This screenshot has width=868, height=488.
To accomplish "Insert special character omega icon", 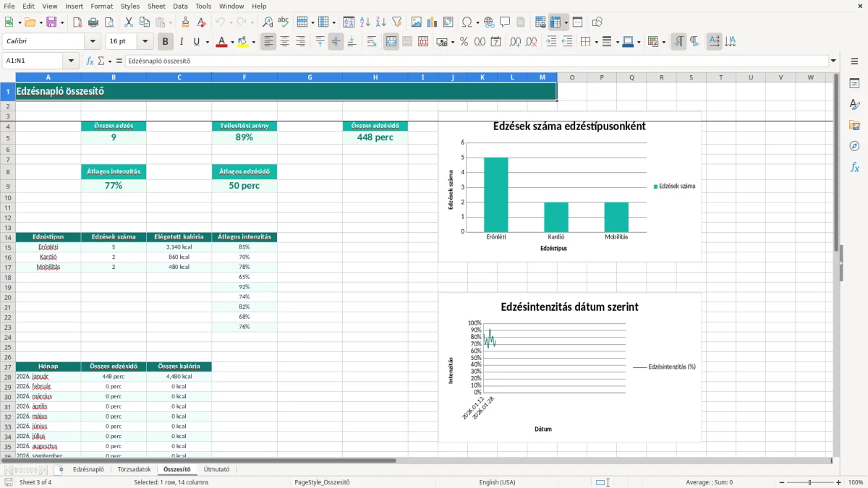I will click(x=467, y=22).
